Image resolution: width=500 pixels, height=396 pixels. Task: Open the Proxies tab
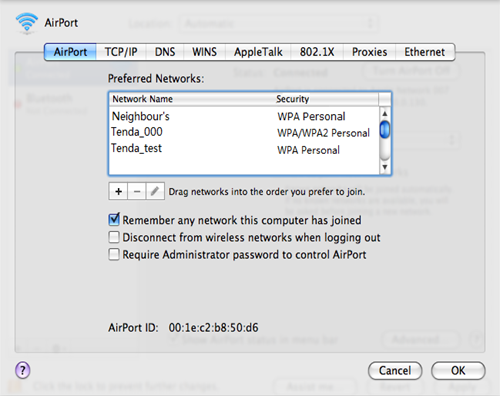(370, 52)
